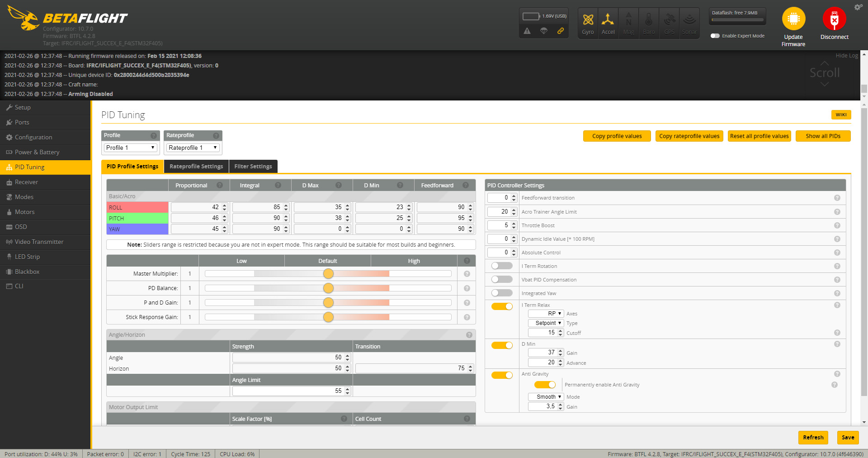Open I Term Relax Axes dropdown
This screenshot has height=458, width=868.
click(x=546, y=314)
